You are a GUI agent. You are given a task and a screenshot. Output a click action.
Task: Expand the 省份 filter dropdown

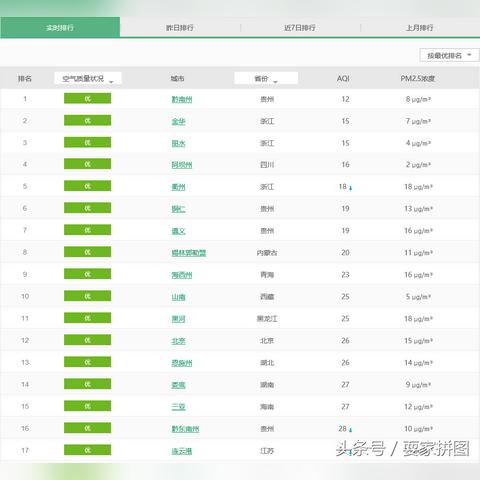pos(266,79)
